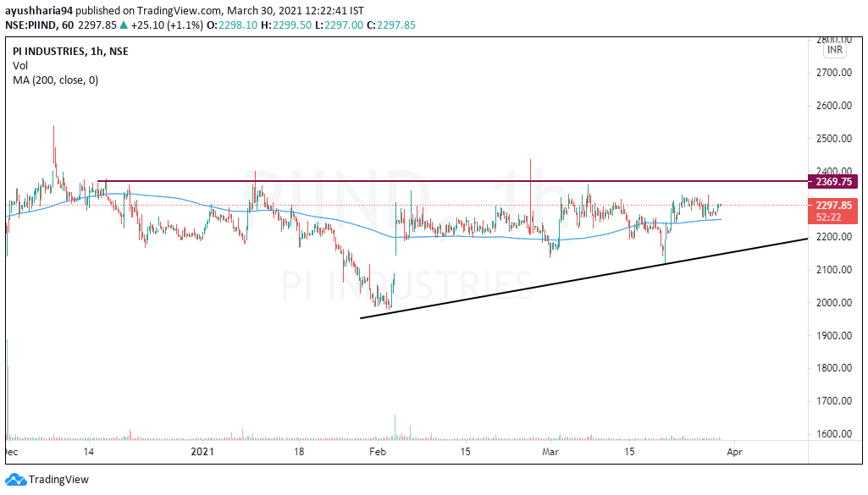The height and width of the screenshot is (495, 868).
Task: Click the Feb label on time axis
Action: [x=378, y=452]
